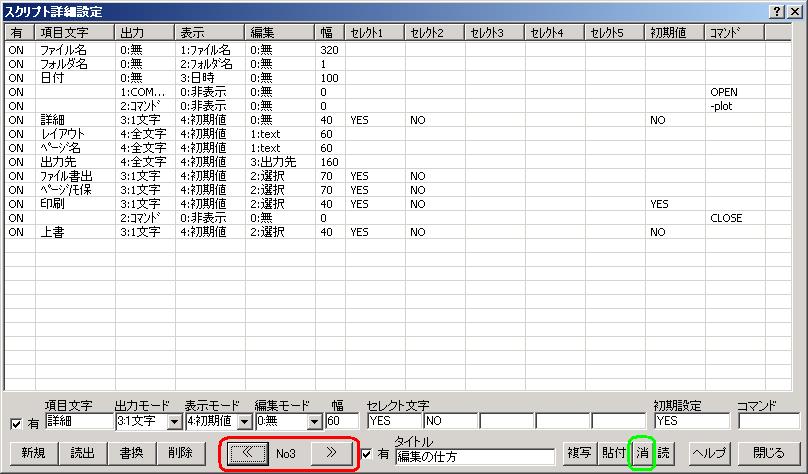Click the next script button »
Image resolution: width=808 pixels, height=474 pixels.
331,452
